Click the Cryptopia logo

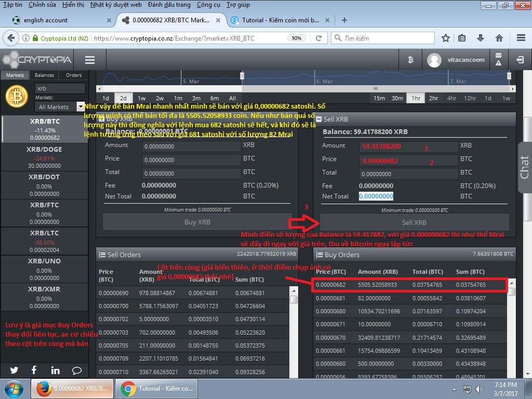[37, 60]
